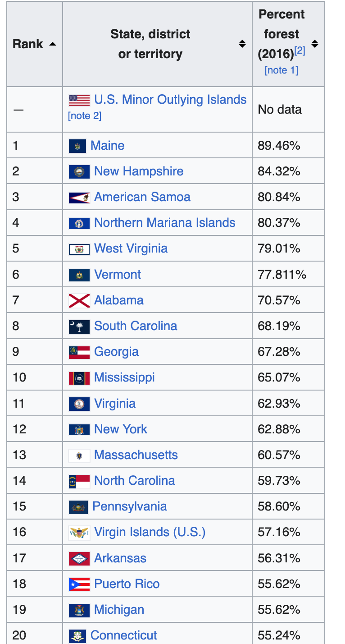Follow the Northern Mariana Islands link
345x644 pixels.
coord(164,223)
